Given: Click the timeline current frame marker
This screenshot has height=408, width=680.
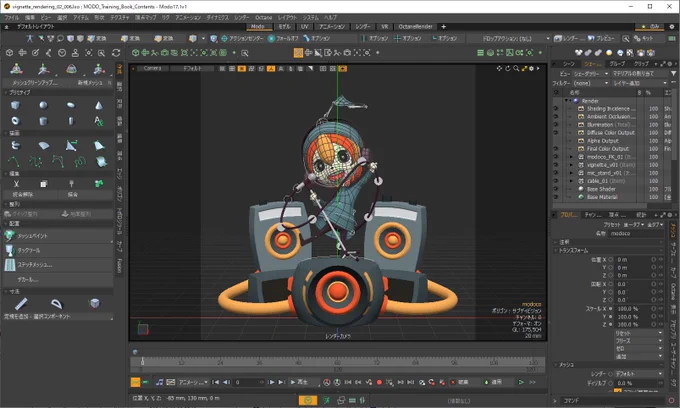Looking at the screenshot, I should click(x=142, y=361).
